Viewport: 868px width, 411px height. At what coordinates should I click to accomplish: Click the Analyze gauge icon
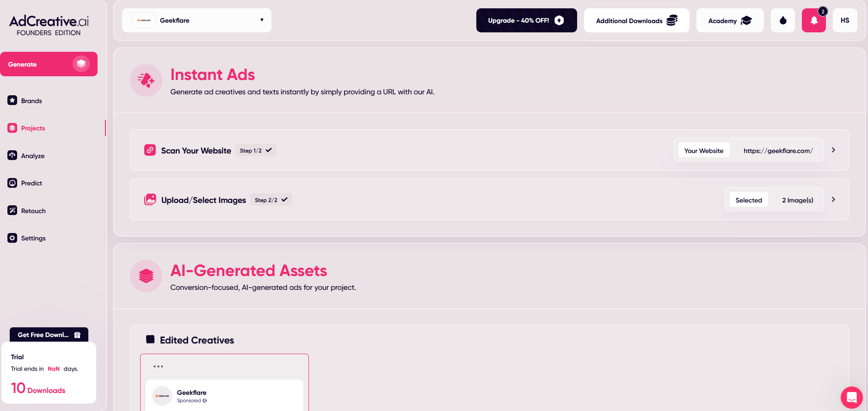pyautogui.click(x=12, y=155)
